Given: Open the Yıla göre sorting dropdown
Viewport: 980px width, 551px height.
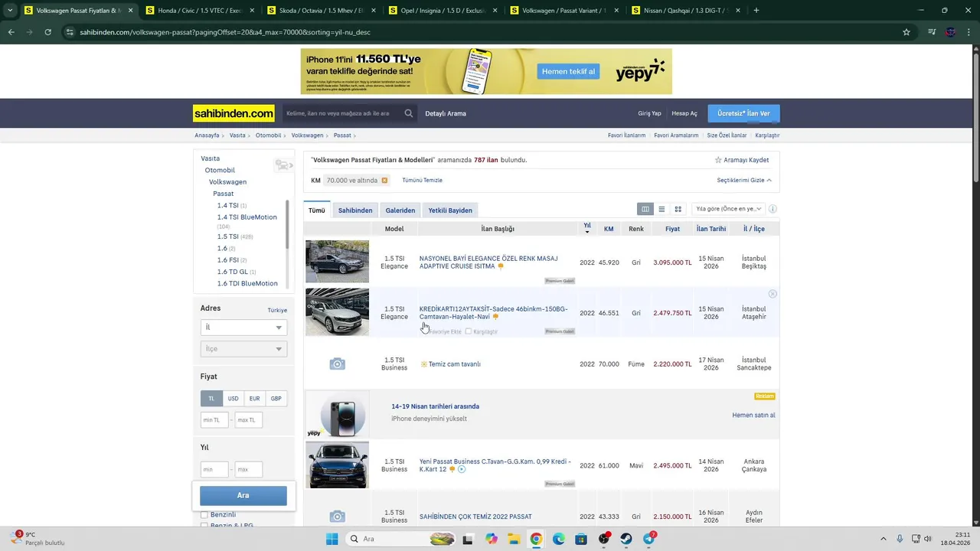Looking at the screenshot, I should pos(727,209).
